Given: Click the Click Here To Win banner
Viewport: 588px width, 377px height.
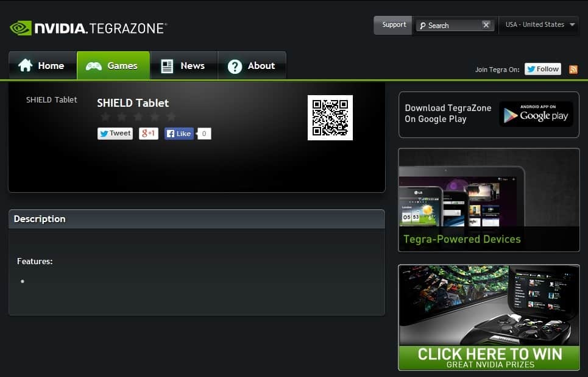Looking at the screenshot, I should click(x=489, y=318).
